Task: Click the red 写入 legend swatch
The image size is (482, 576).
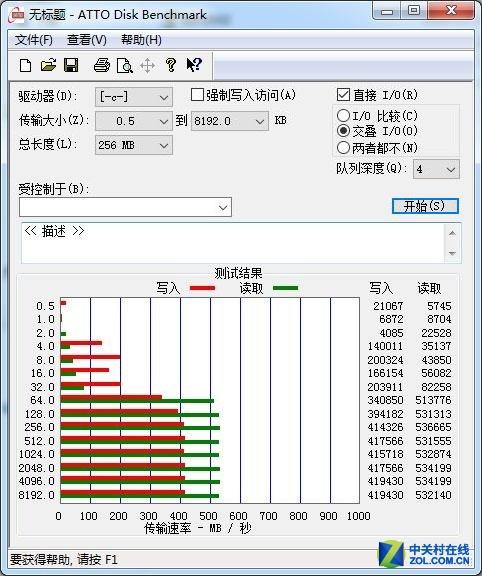Action: click(x=202, y=288)
